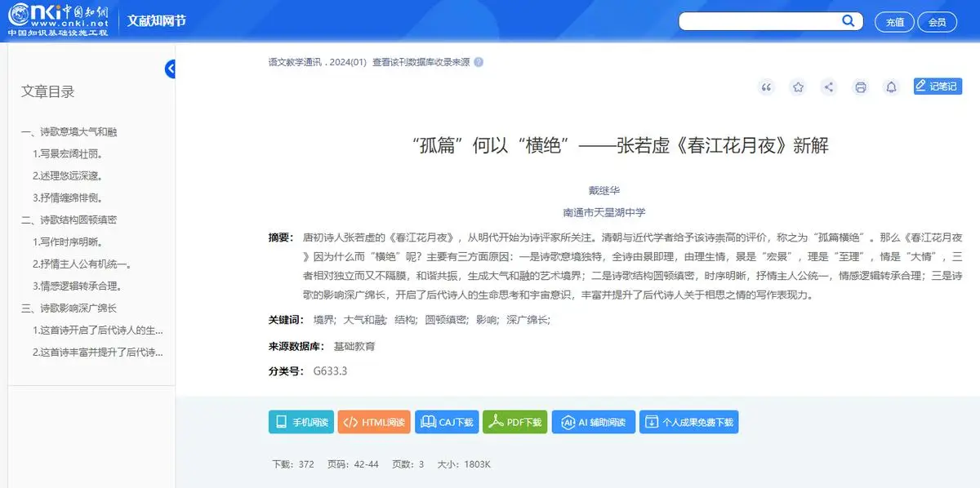The width and height of the screenshot is (980, 488).
Task: Jump to subsection 1.写景宏阔壮丽
Action: 67,153
